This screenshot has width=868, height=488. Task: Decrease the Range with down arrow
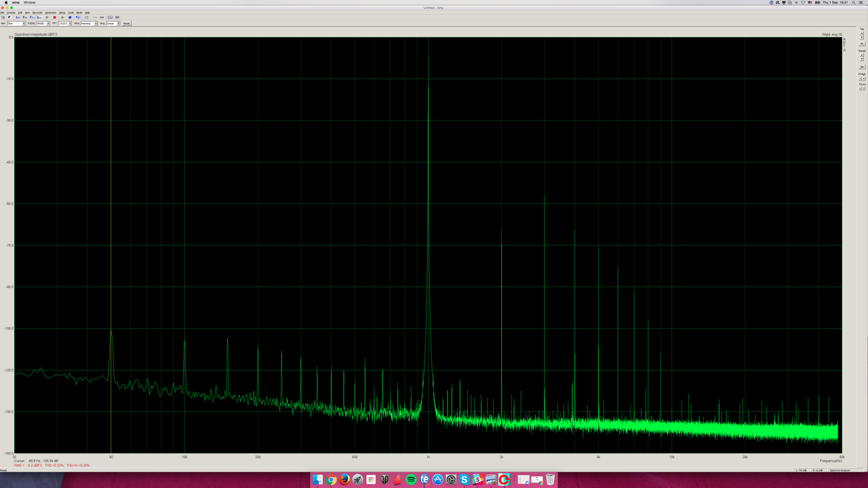pyautogui.click(x=862, y=59)
